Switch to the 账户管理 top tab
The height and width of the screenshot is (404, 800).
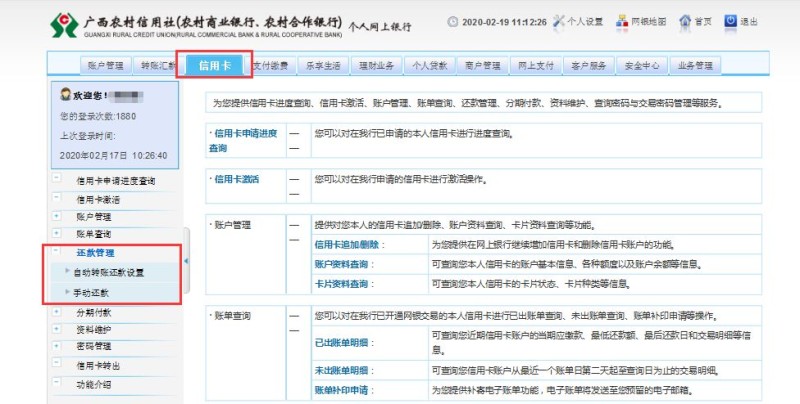pyautogui.click(x=105, y=65)
